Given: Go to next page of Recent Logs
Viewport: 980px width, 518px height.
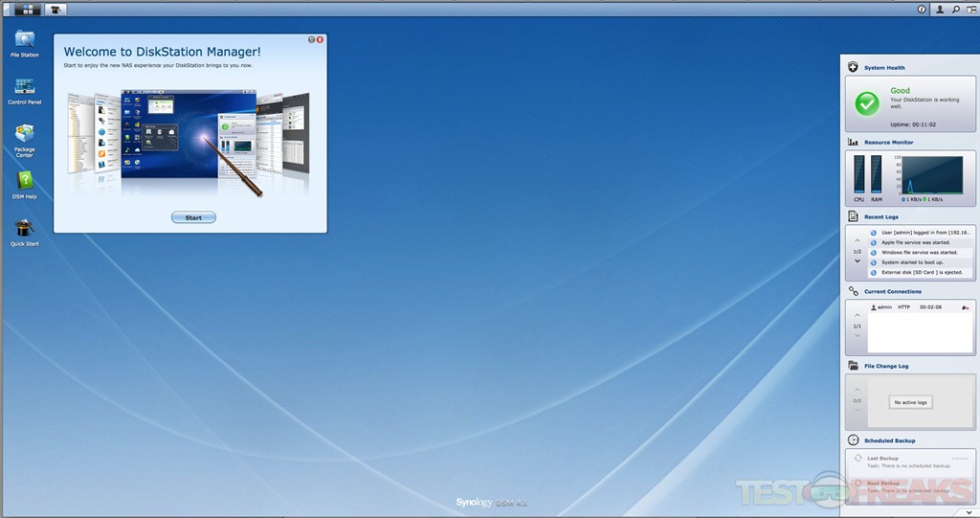Looking at the screenshot, I should point(857,261).
